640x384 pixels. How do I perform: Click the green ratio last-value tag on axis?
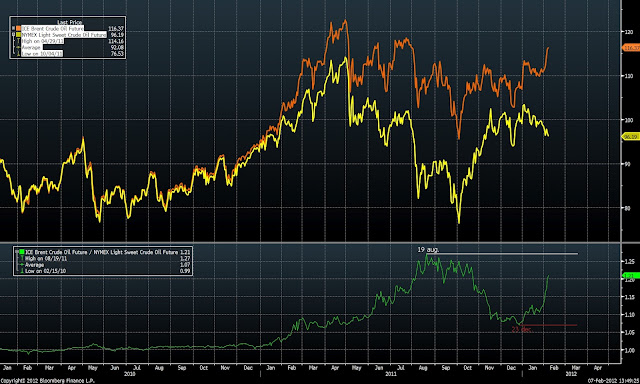click(631, 276)
